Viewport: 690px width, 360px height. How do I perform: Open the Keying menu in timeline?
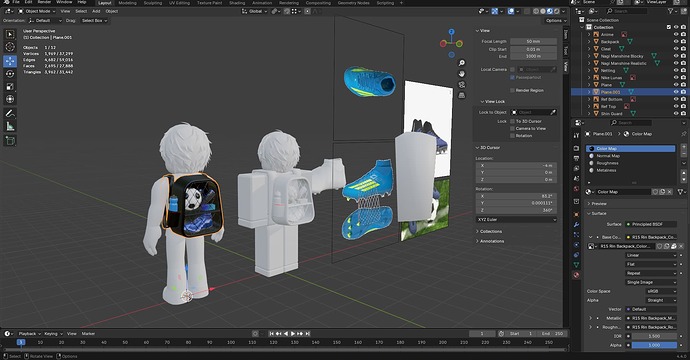coord(53,334)
